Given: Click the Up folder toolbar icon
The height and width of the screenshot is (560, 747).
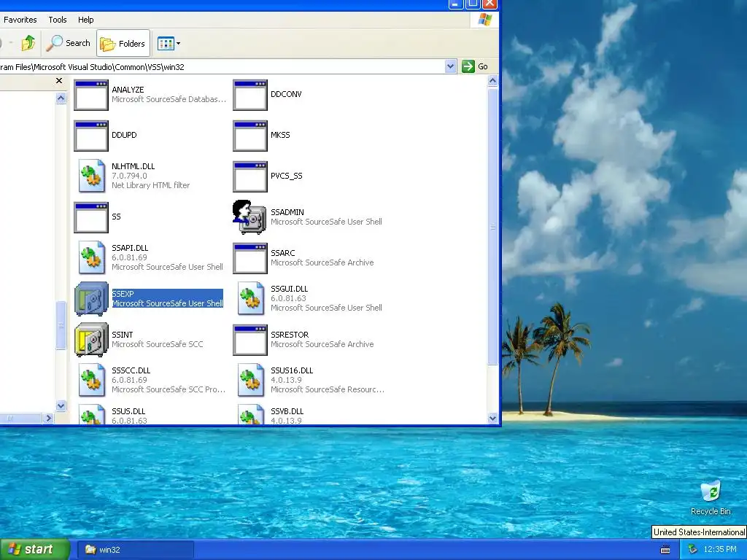Looking at the screenshot, I should point(28,43).
